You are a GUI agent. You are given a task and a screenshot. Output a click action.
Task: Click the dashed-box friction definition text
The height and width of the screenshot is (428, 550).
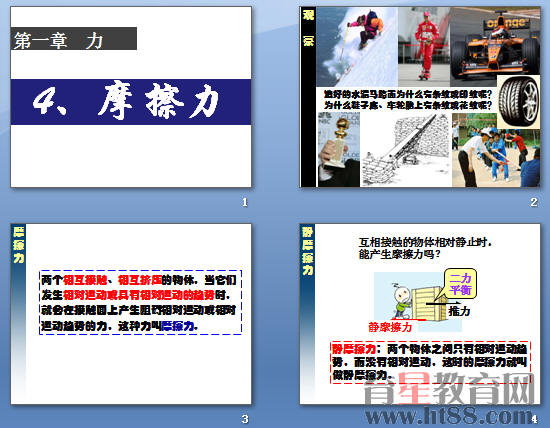140,302
